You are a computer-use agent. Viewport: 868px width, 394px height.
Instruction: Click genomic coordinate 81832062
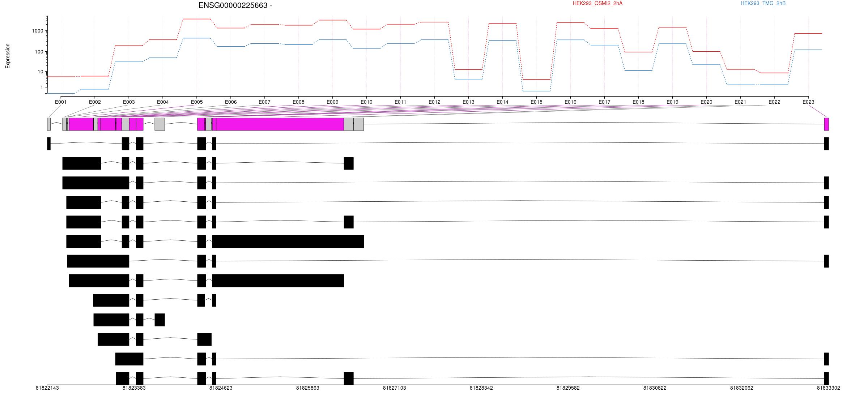coord(741,388)
